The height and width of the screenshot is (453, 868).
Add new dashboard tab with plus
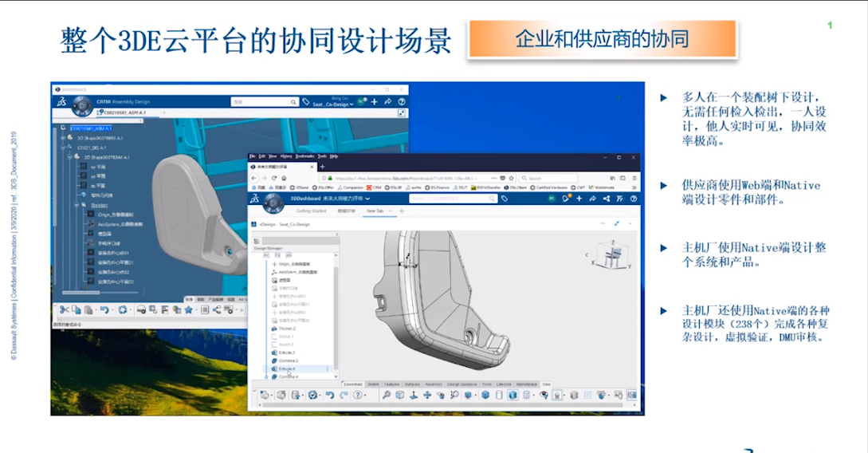point(402,211)
